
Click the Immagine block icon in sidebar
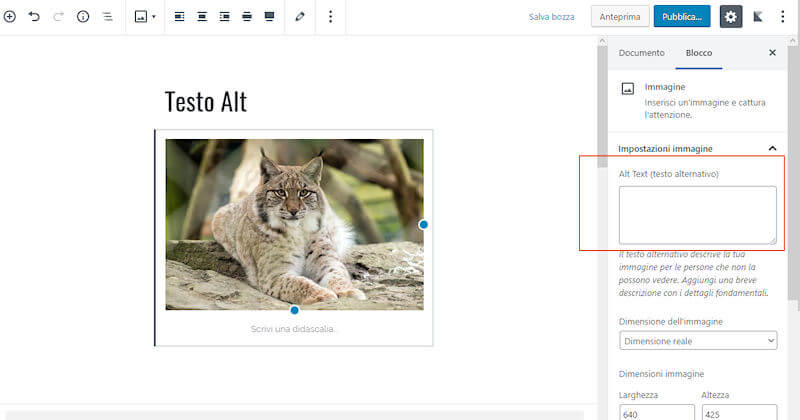click(x=628, y=89)
